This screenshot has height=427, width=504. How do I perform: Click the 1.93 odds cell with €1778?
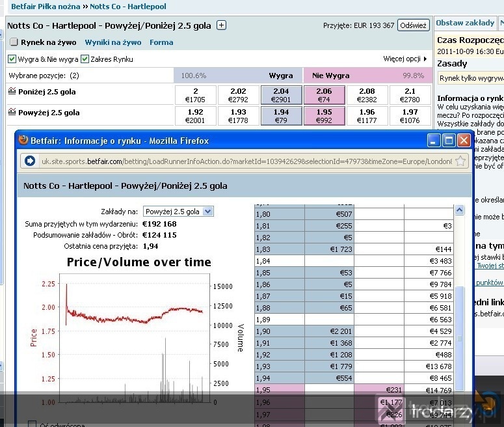(238, 116)
